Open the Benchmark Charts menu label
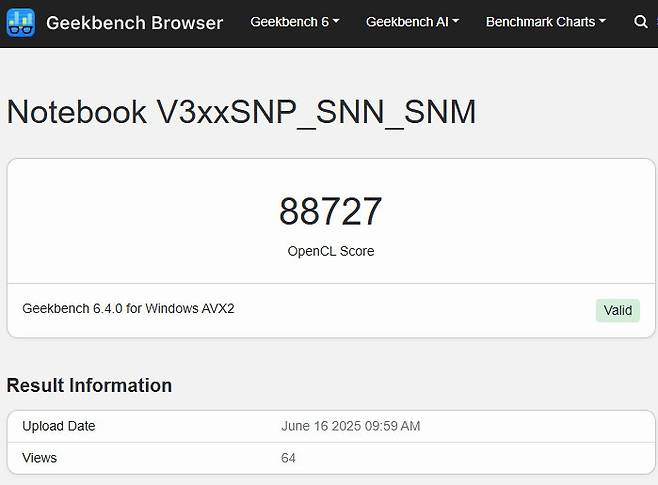Image resolution: width=658 pixels, height=485 pixels. point(540,21)
